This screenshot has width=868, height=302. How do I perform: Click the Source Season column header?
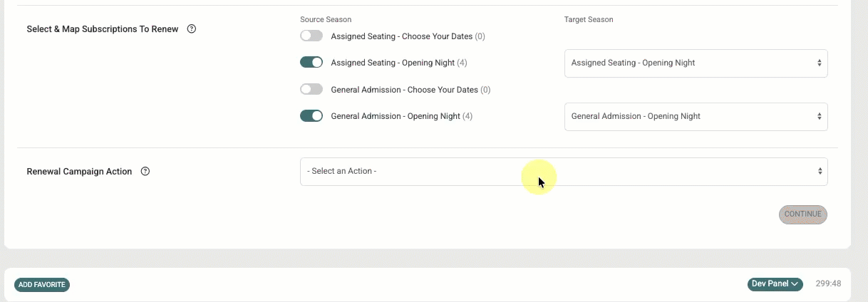pos(326,19)
